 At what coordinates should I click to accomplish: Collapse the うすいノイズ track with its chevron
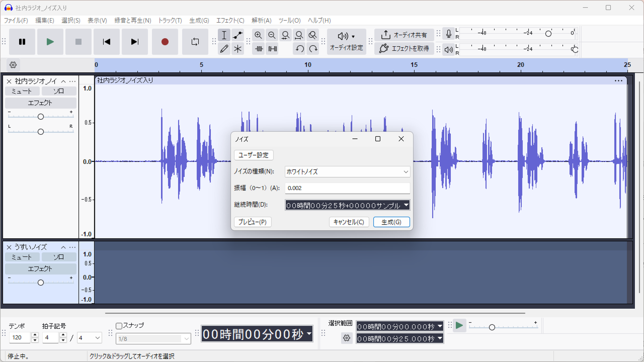tap(63, 247)
